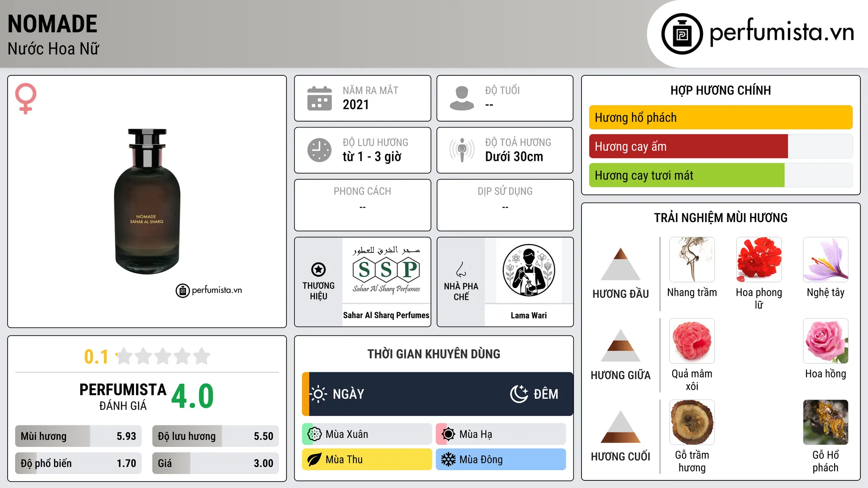Image resolution: width=868 pixels, height=488 pixels.
Task: Open the Quả mâm xôi raspberry image
Action: click(692, 341)
